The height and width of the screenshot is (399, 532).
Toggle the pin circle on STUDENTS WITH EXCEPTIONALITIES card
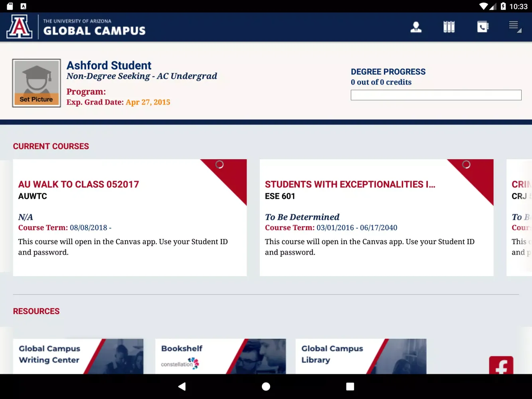click(x=467, y=164)
